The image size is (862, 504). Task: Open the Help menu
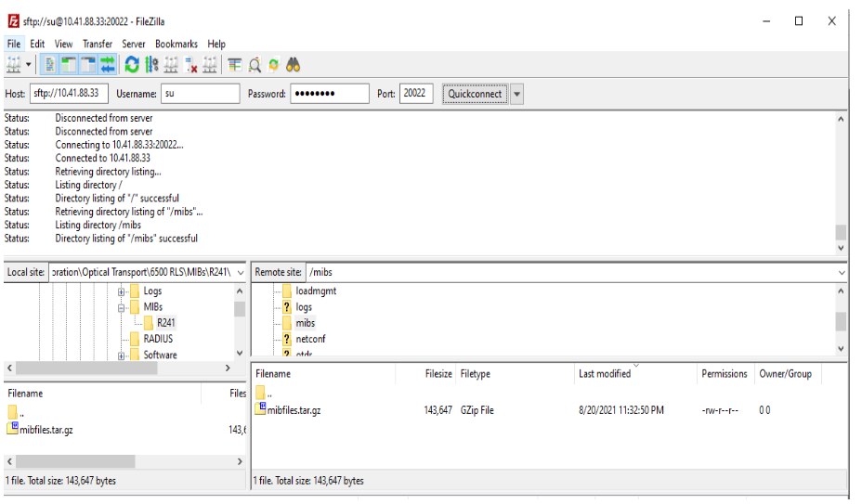click(216, 44)
